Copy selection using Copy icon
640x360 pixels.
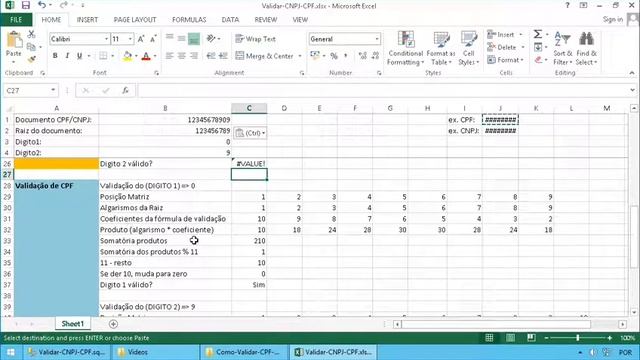coord(31,47)
